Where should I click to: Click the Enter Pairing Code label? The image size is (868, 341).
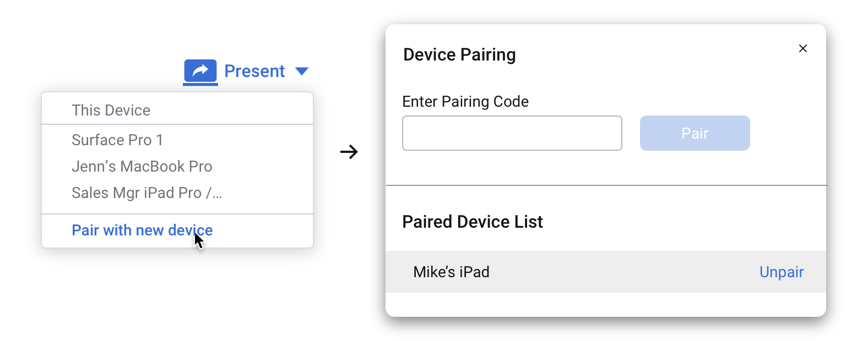pyautogui.click(x=465, y=101)
